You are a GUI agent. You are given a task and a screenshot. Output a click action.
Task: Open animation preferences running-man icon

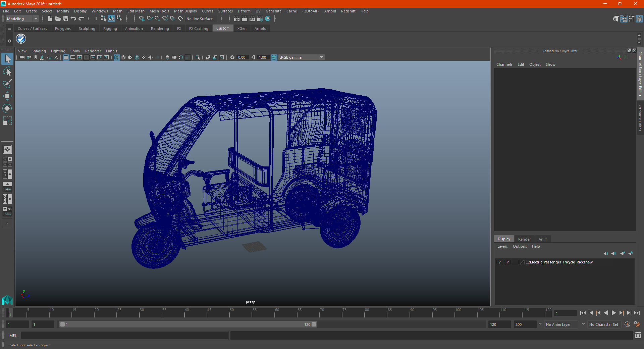pos(637,325)
